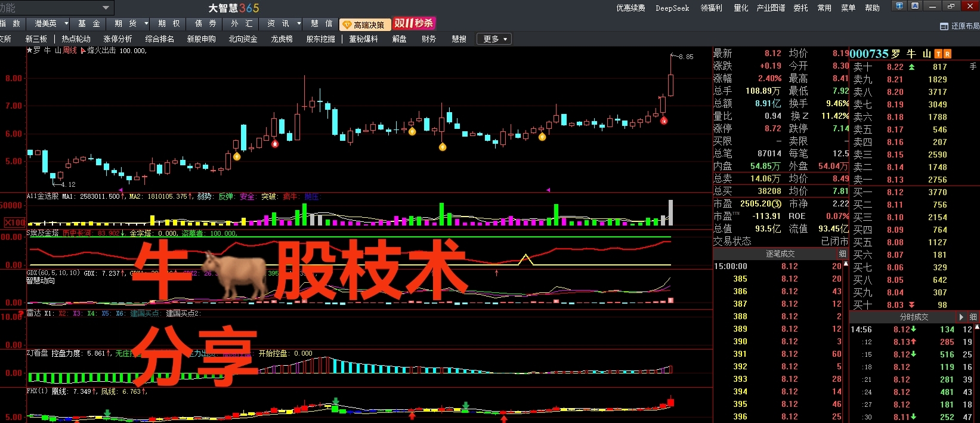Expand the 资讯 dropdown arrow

tap(299, 24)
